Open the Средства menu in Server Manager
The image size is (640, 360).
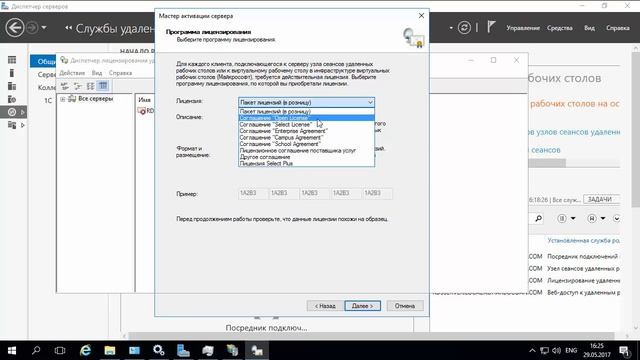(x=560, y=28)
